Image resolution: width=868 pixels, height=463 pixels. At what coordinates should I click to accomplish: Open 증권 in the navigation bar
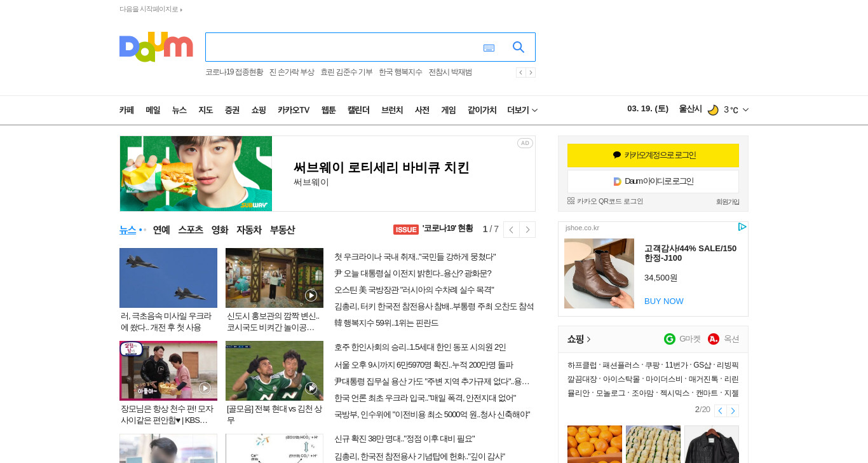(x=232, y=110)
